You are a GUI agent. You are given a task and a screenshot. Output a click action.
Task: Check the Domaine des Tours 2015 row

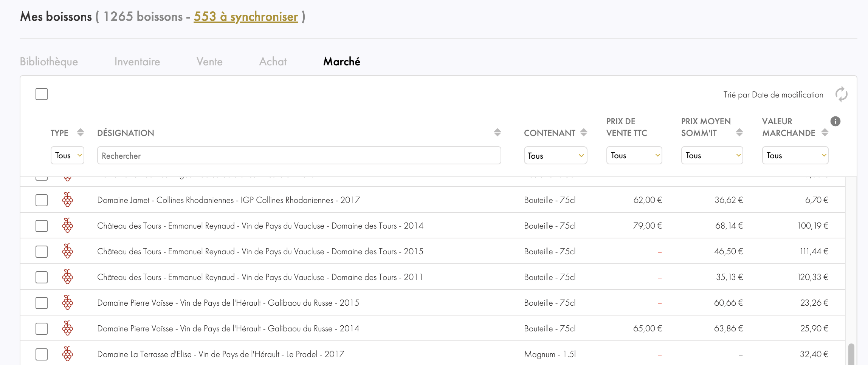42,252
